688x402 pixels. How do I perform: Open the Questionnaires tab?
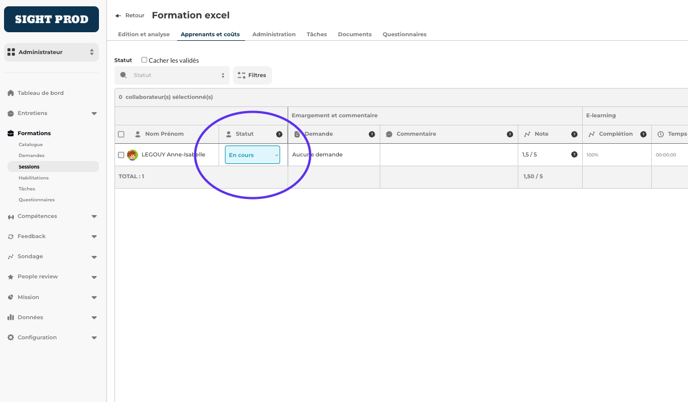coord(404,34)
